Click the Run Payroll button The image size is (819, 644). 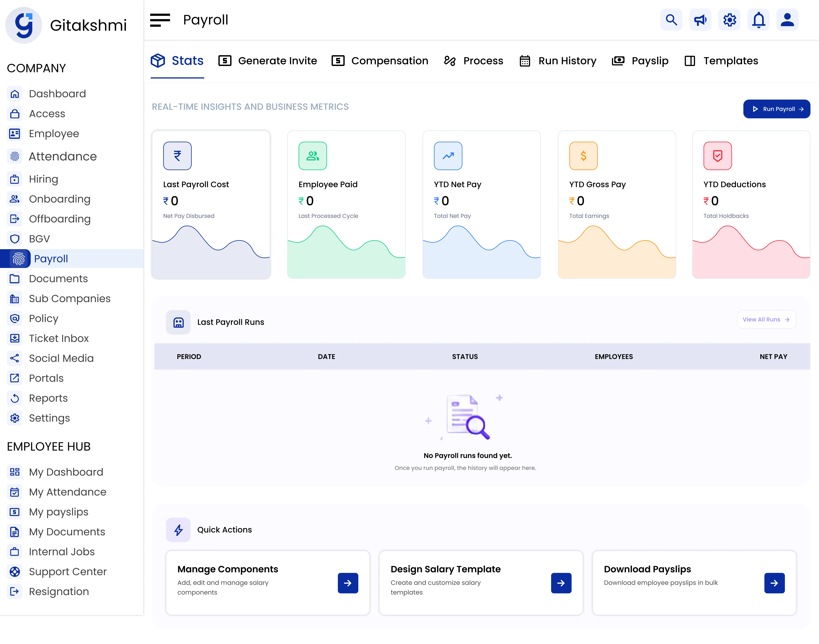pyautogui.click(x=777, y=109)
